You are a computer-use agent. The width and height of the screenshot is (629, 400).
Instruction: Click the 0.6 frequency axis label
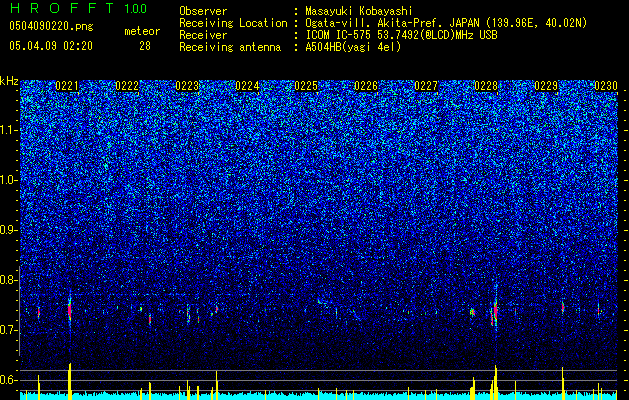coord(9,380)
